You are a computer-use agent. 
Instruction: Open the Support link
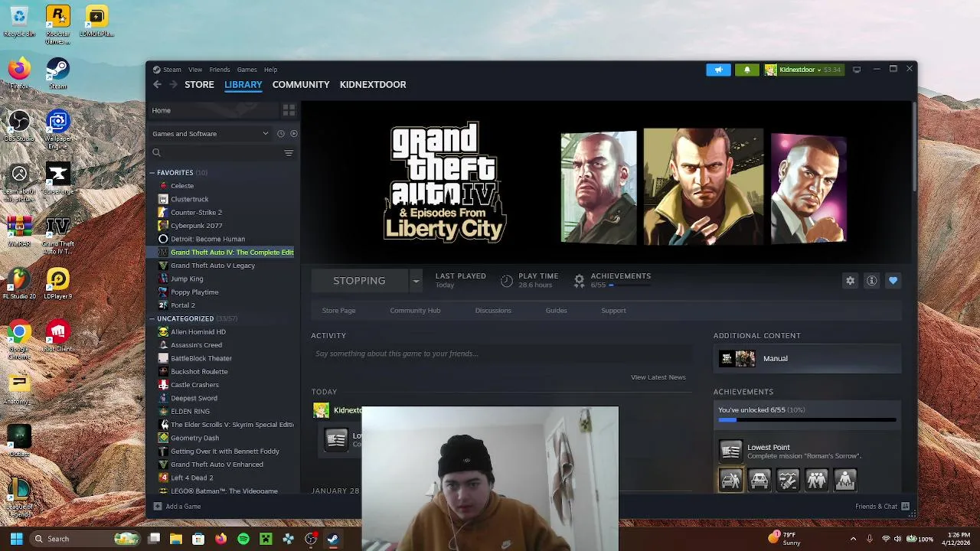(x=613, y=311)
